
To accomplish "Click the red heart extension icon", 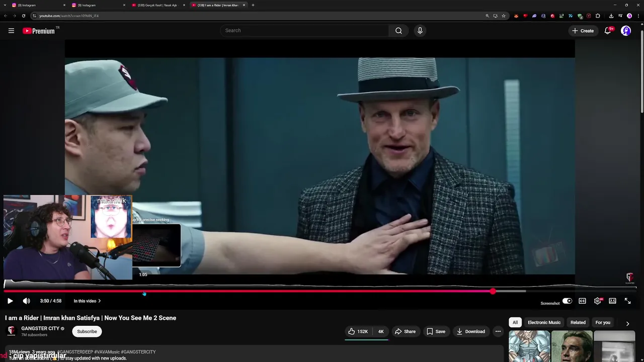I will (x=525, y=16).
